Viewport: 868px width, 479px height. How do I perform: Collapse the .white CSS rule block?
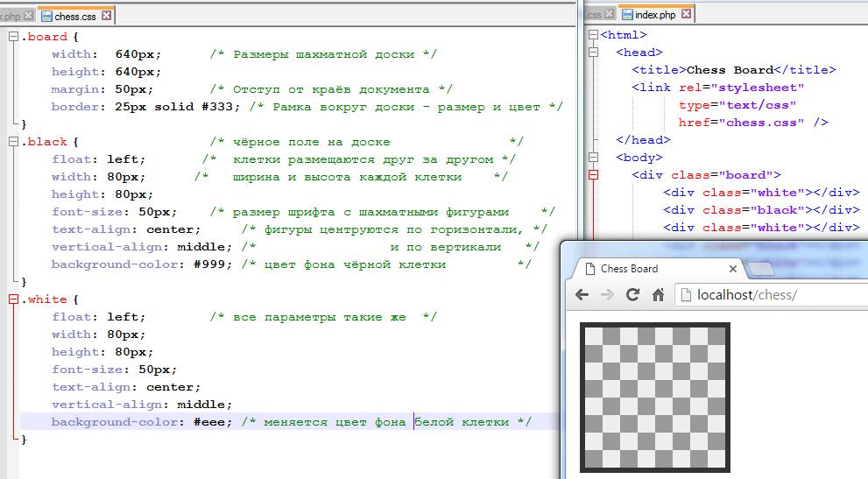12,299
